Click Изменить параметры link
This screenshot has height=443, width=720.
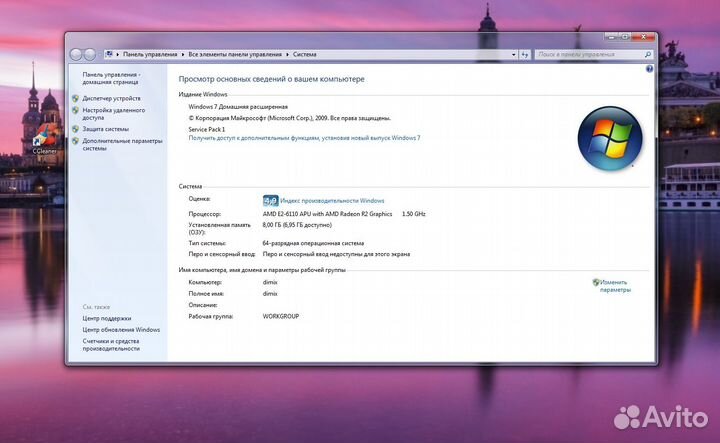[x=615, y=286]
